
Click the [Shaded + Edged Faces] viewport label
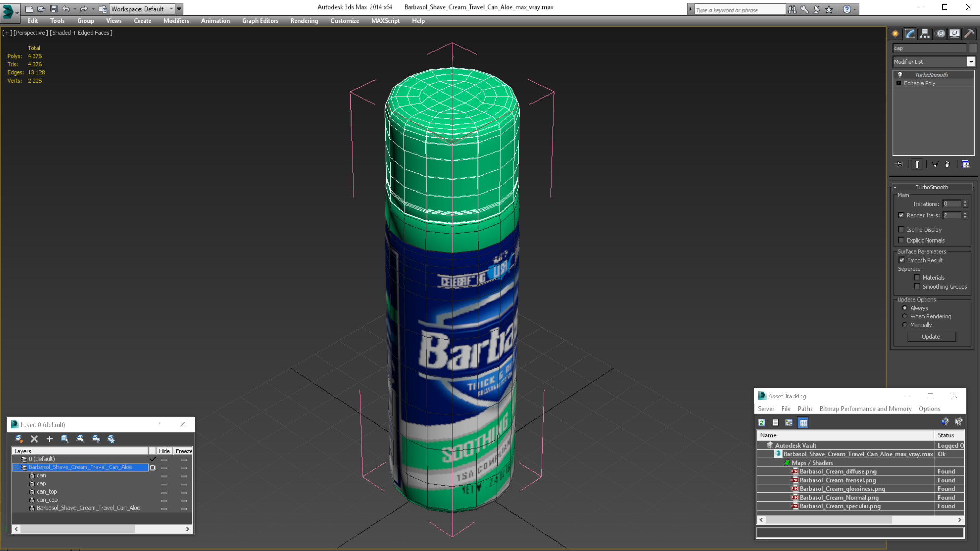pyautogui.click(x=81, y=33)
